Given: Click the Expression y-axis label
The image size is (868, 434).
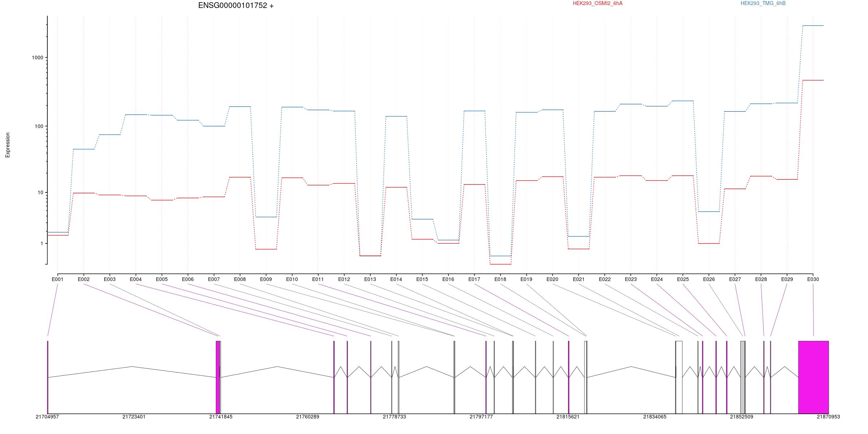Looking at the screenshot, I should [8, 145].
